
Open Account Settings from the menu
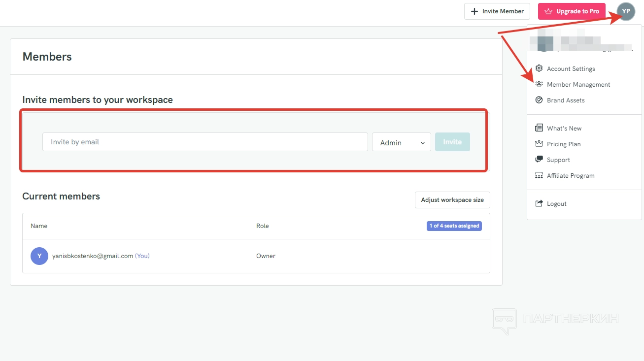pos(571,69)
